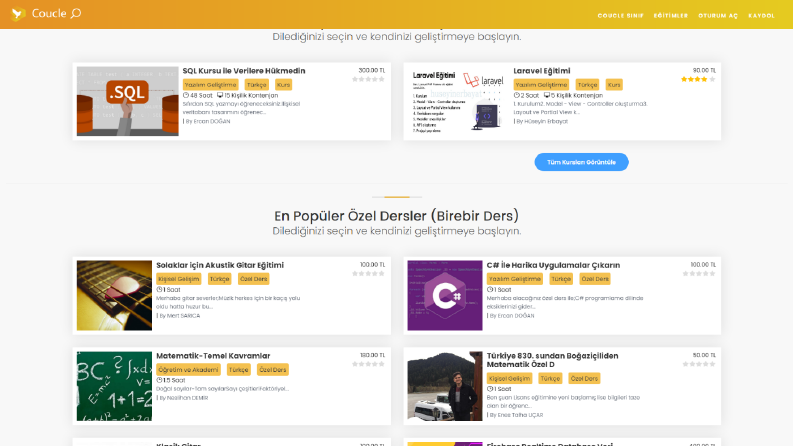
Task: Open author By Ercan DOĞAN on SQL course
Action: coord(207,121)
